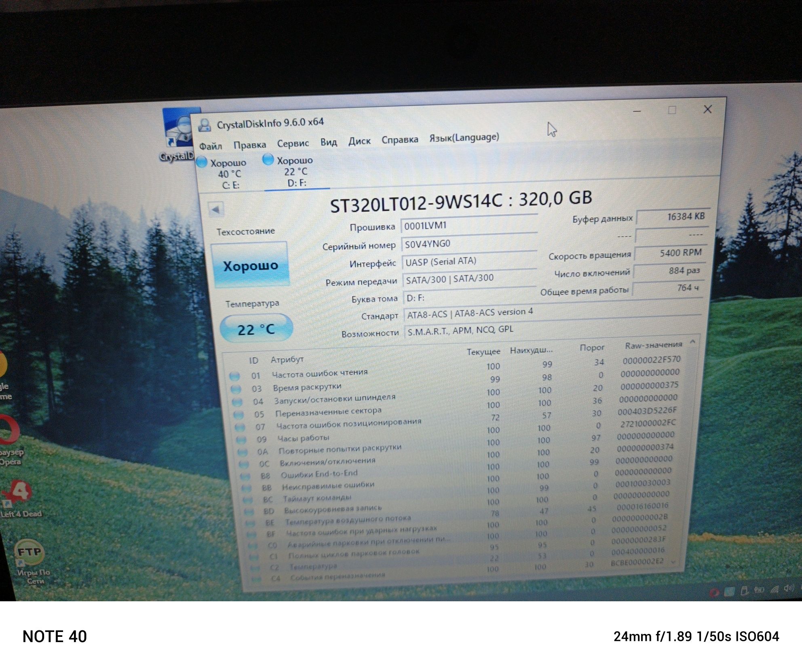Open the Вид menu
The height and width of the screenshot is (672, 802).
[329, 142]
